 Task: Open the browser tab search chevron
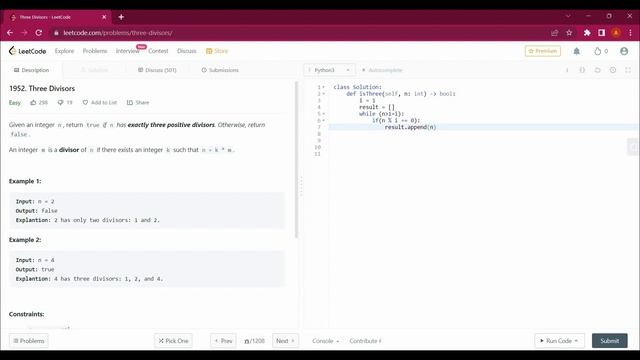(568, 16)
